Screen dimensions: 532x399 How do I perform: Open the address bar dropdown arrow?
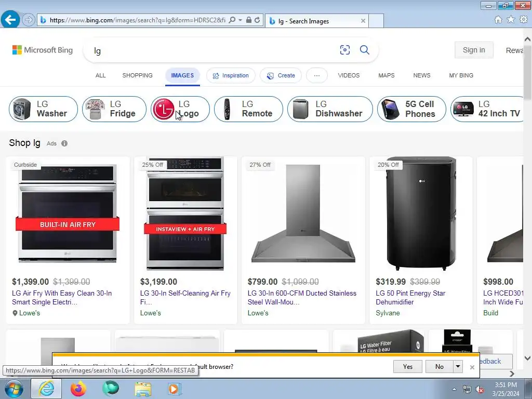(240, 20)
